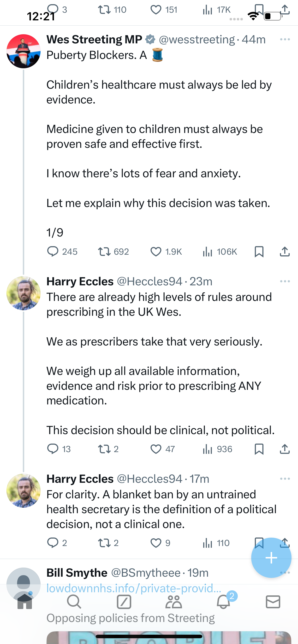Repost Harry Eccles' 'For clarity' tweet

tap(104, 543)
